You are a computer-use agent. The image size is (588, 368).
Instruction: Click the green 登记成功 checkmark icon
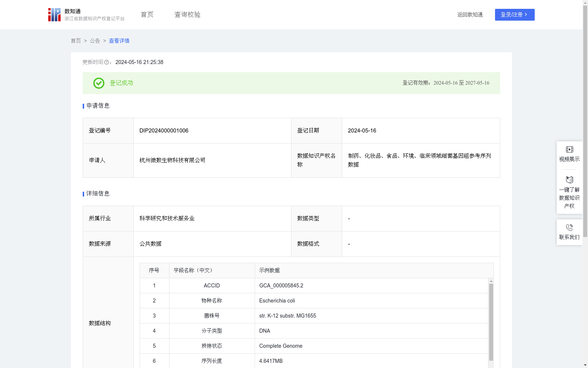click(98, 83)
